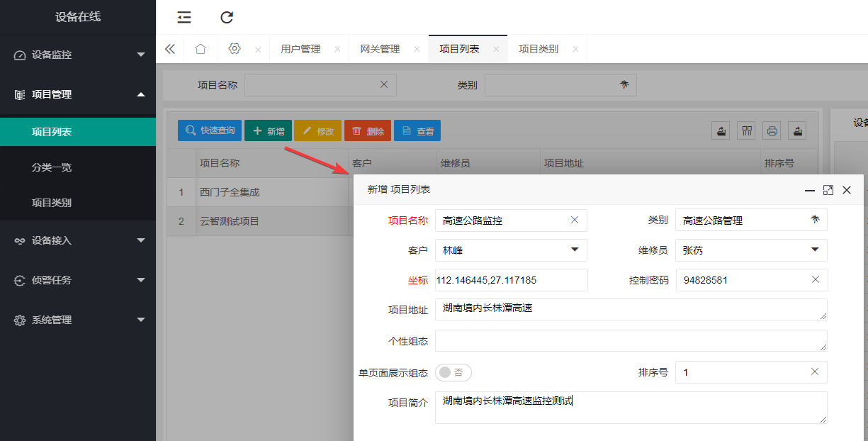Select 分类一览 in the sidebar

(x=78, y=167)
